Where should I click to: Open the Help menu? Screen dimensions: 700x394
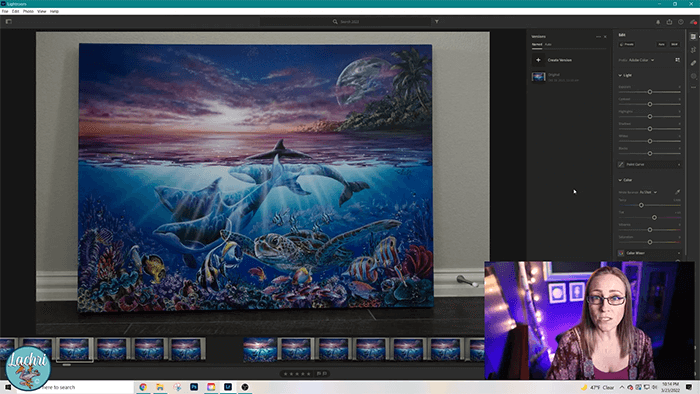tap(54, 11)
